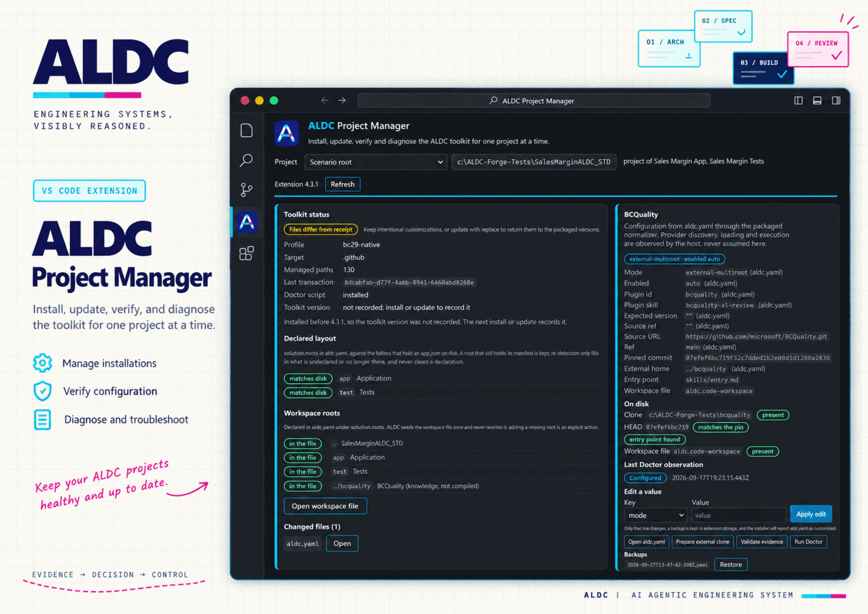Open the Project Scenario root dropdown
This screenshot has height=614, width=868.
click(x=375, y=162)
